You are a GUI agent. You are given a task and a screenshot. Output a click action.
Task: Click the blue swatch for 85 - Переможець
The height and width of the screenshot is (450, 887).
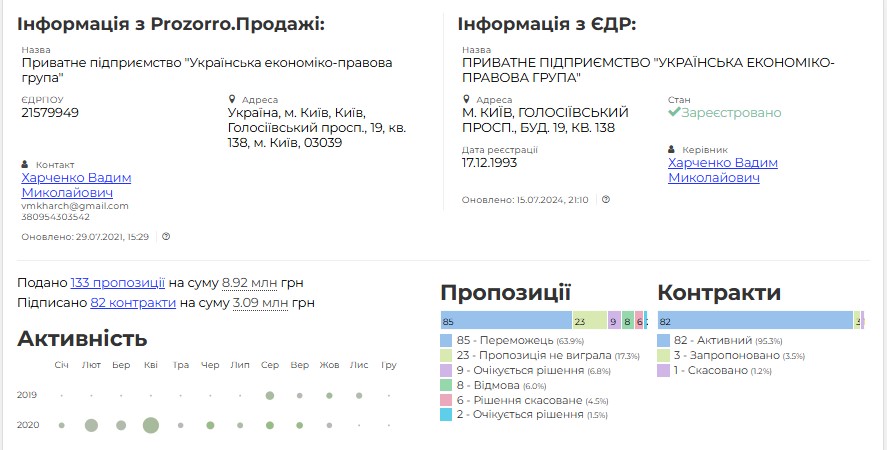point(446,340)
